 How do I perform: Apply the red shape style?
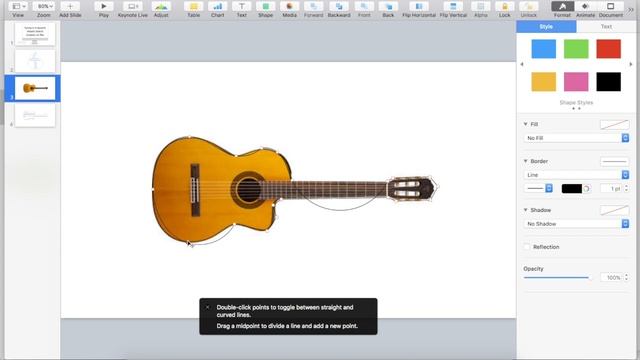609,49
